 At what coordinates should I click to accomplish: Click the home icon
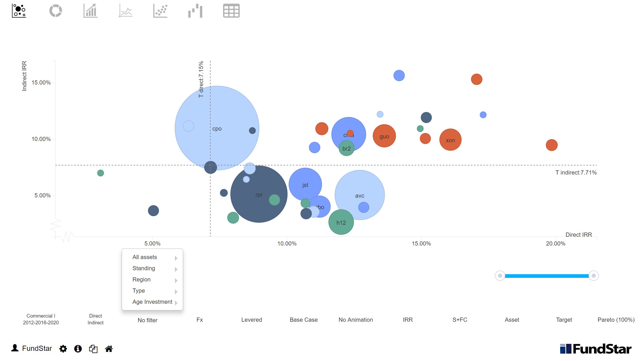(x=109, y=349)
